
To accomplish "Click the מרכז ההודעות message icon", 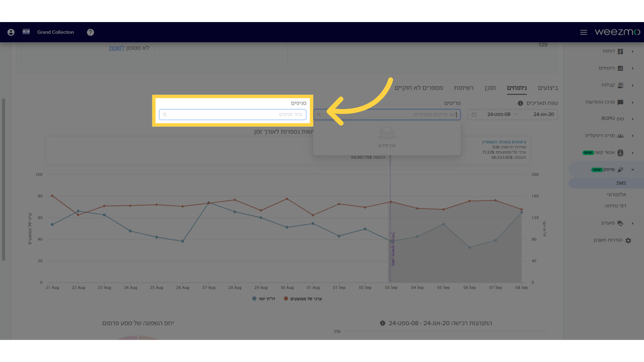I will 620,102.
